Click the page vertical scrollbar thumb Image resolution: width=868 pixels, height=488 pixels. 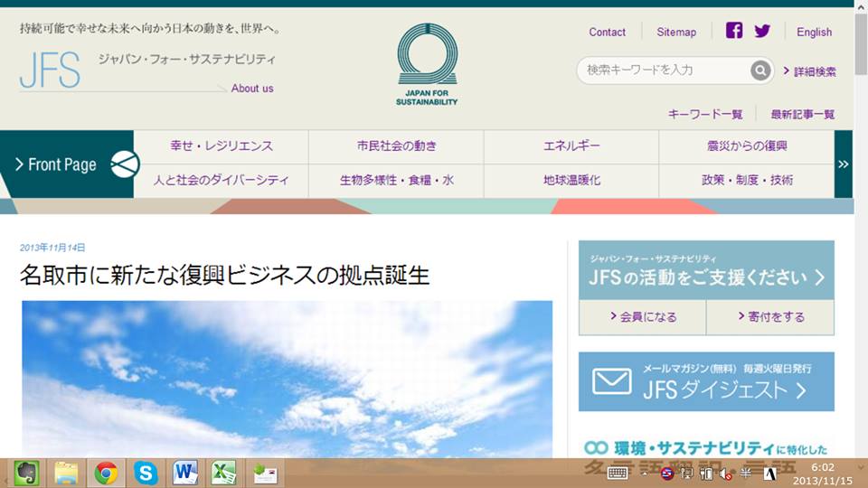pyautogui.click(x=861, y=43)
